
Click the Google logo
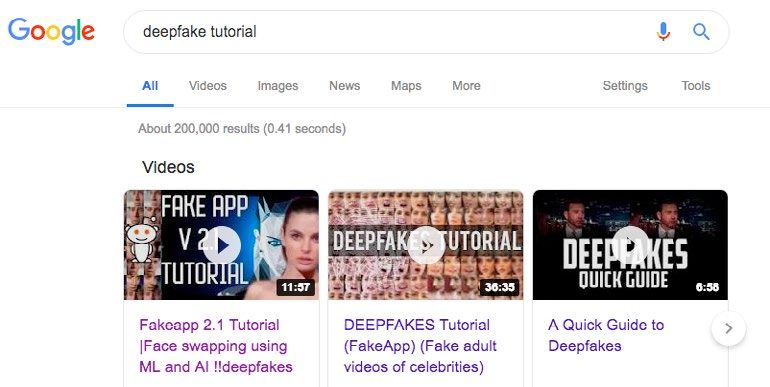click(51, 31)
